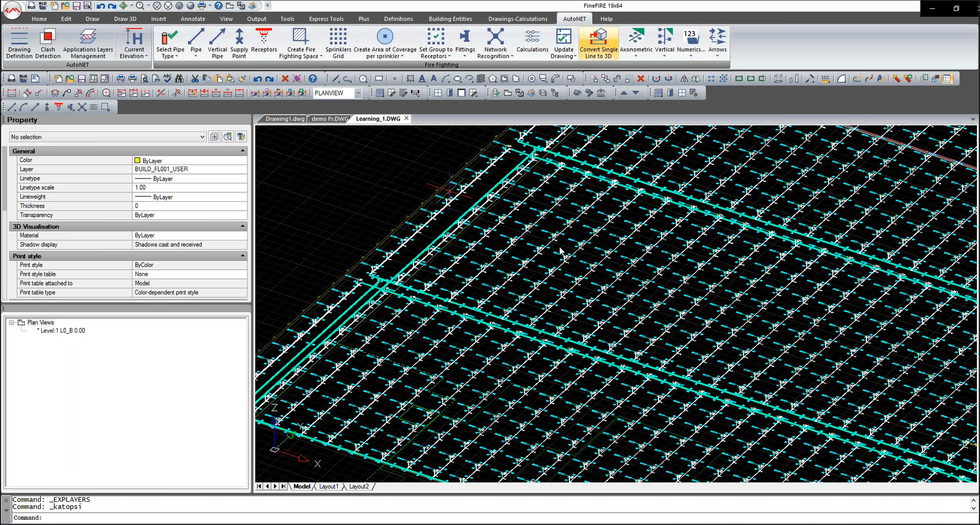Viewport: 980px width, 525px height.
Task: Click the red sprinkler icon in the bottom toolbar
Action: coord(58,107)
